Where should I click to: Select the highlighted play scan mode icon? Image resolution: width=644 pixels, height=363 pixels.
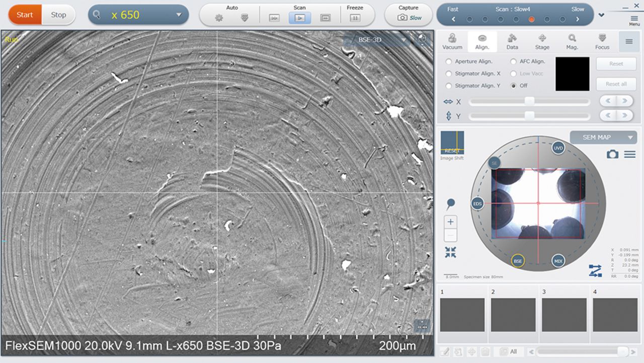300,18
